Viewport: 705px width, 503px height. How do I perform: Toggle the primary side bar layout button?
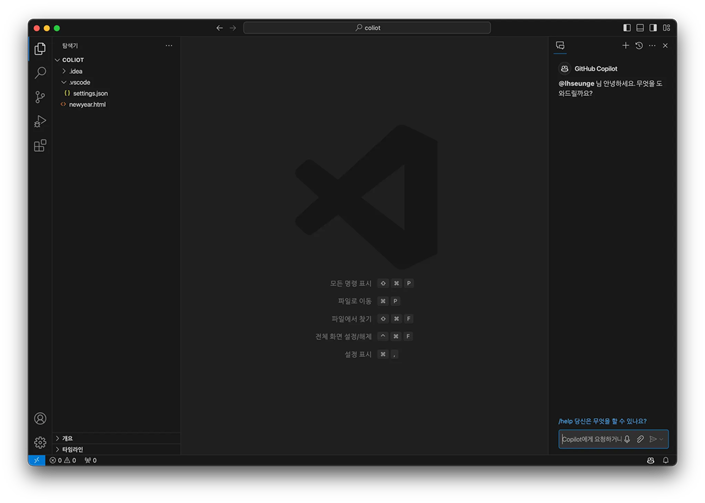pos(627,28)
